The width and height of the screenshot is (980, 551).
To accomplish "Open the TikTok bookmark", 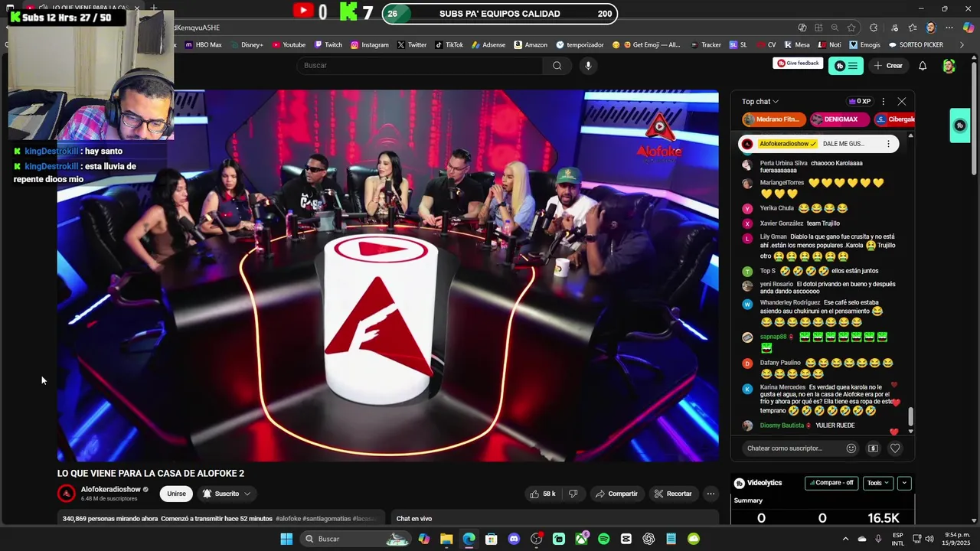I will (449, 45).
